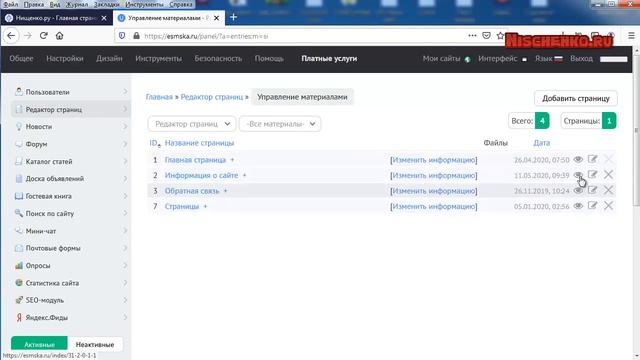The width and height of the screenshot is (640, 360).
Task: Click the Добавить страницу button
Action: [576, 98]
